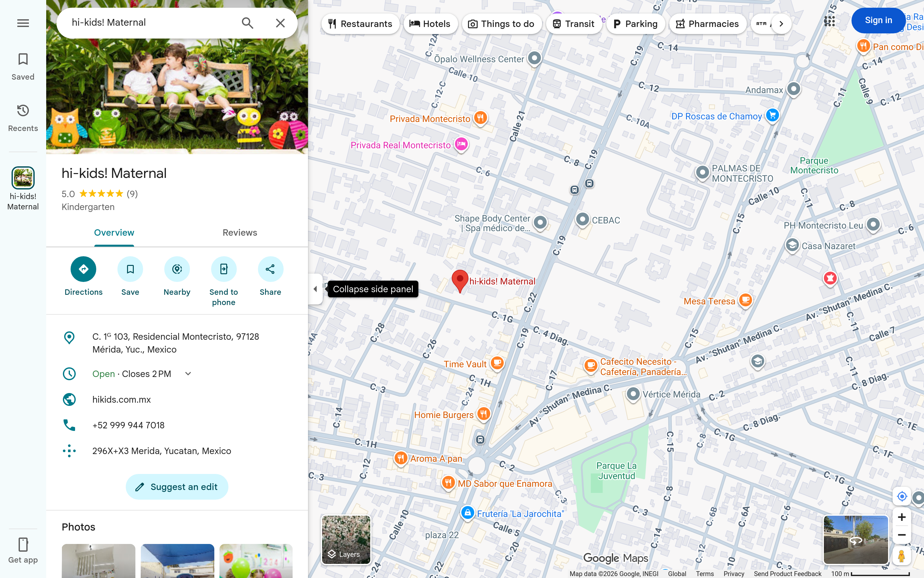Save this place with bookmark icon
Image resolution: width=924 pixels, height=578 pixels.
[130, 269]
